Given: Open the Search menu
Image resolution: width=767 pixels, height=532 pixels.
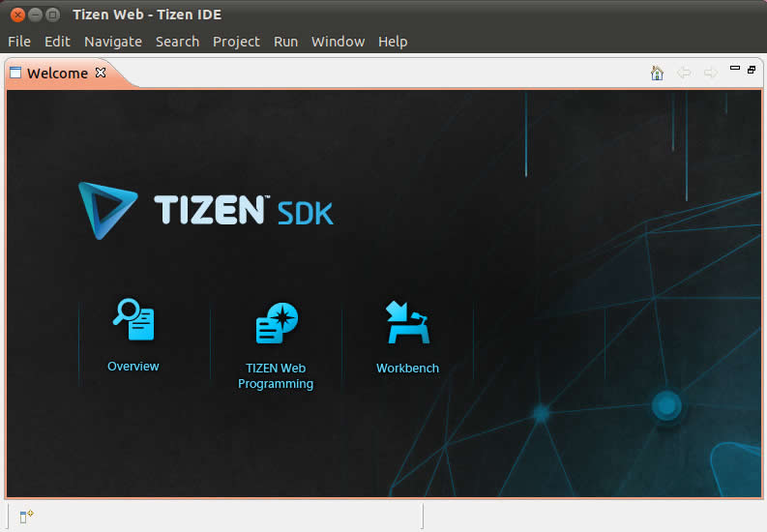Looking at the screenshot, I should pos(177,42).
